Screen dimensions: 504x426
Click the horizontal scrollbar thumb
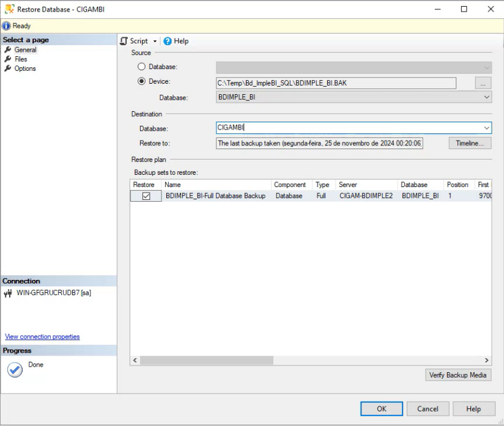click(207, 361)
